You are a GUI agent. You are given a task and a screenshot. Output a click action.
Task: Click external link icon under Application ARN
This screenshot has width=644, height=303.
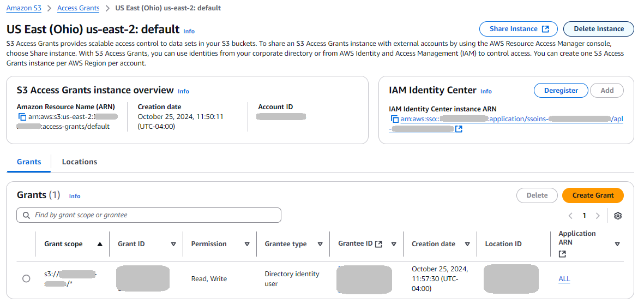tap(562, 254)
